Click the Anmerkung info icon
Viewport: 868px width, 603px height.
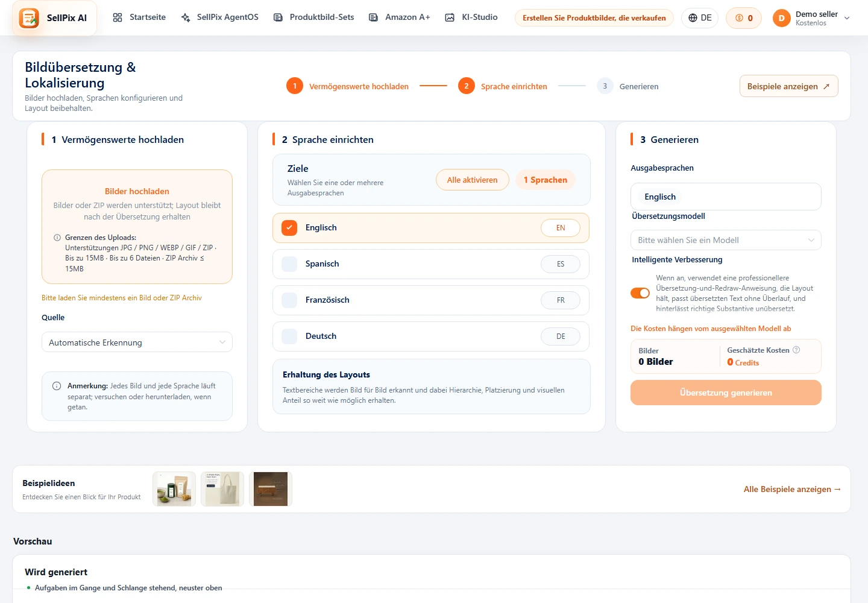click(57, 386)
